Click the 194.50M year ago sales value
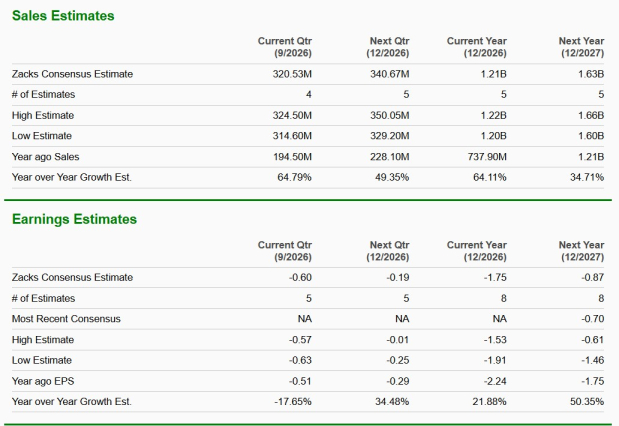 point(292,157)
